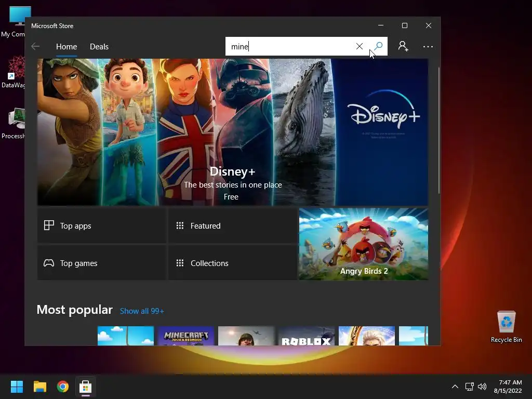Viewport: 532px width, 399px height.
Task: Open Collections category
Action: pos(233,263)
